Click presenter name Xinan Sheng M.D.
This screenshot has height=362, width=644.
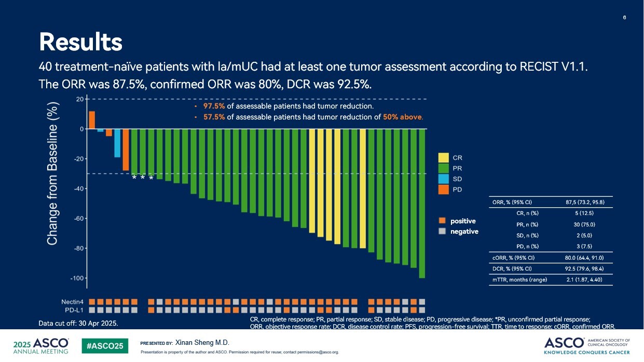(x=202, y=343)
